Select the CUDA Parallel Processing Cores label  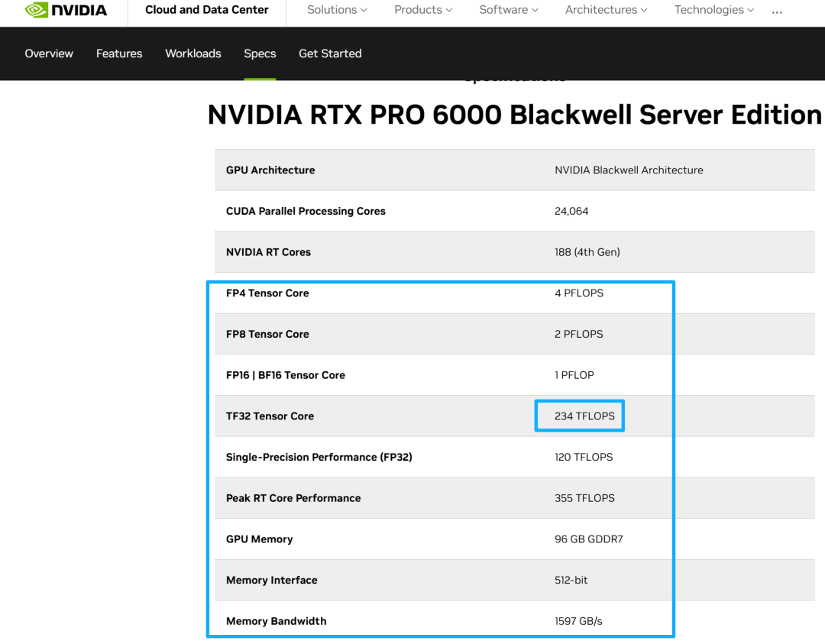coord(306,211)
